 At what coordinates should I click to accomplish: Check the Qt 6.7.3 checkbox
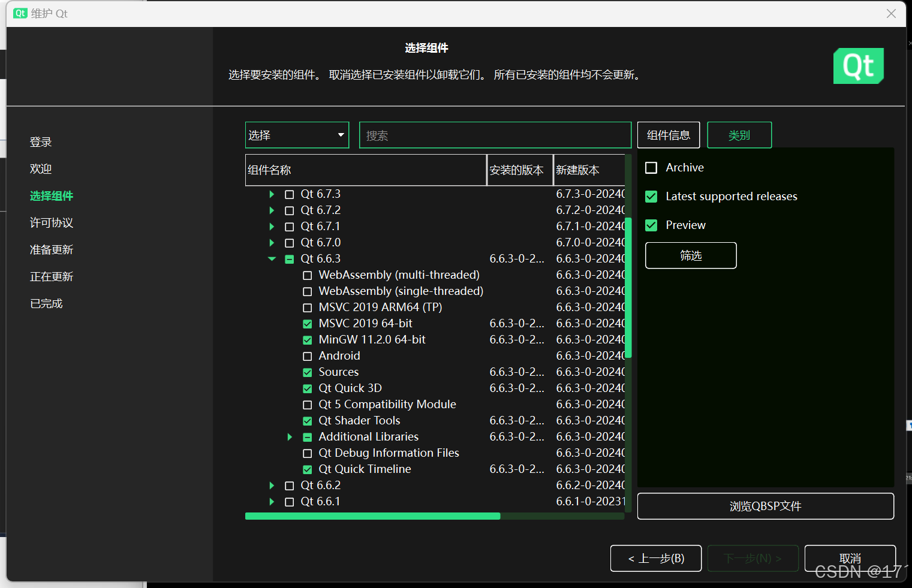pyautogui.click(x=290, y=194)
